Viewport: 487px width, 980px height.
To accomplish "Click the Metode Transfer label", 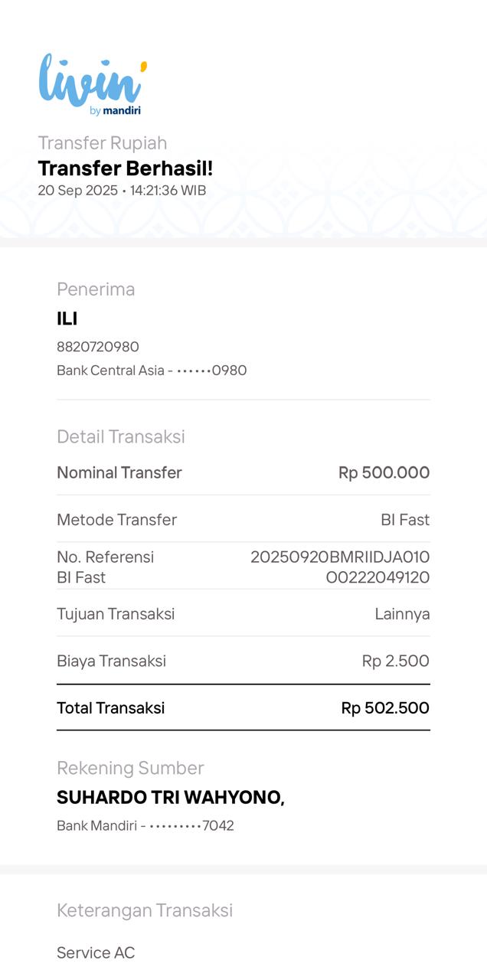I will [x=116, y=520].
